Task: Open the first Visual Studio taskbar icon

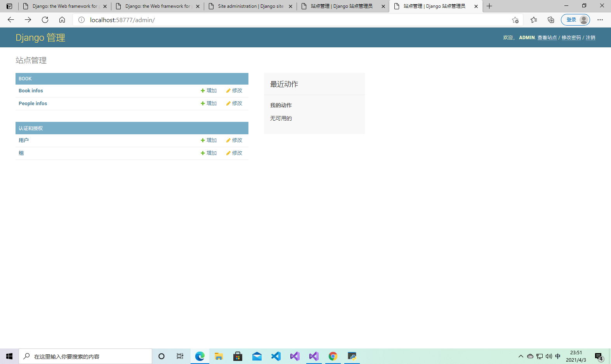Action: (295, 356)
